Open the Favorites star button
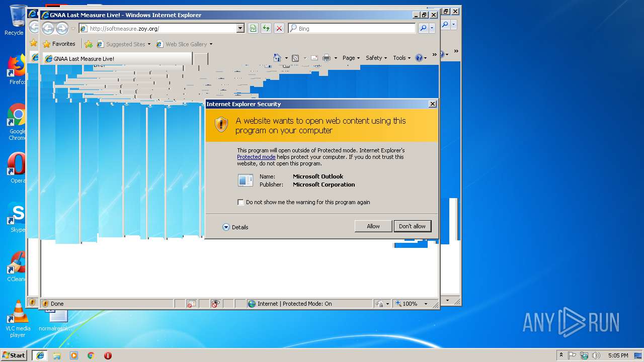Image resolution: width=644 pixels, height=362 pixels. pyautogui.click(x=59, y=44)
